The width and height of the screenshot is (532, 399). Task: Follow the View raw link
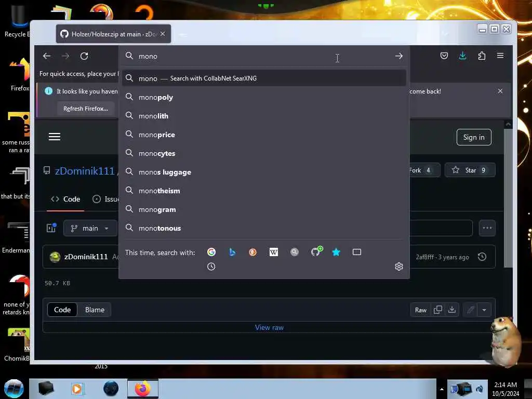coord(269,327)
